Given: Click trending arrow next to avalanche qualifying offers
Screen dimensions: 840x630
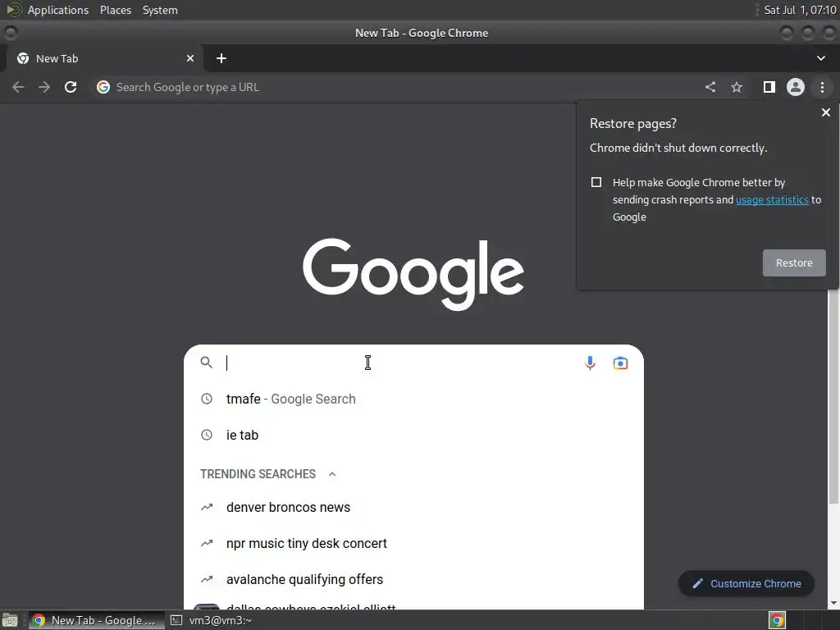Looking at the screenshot, I should click(207, 579).
